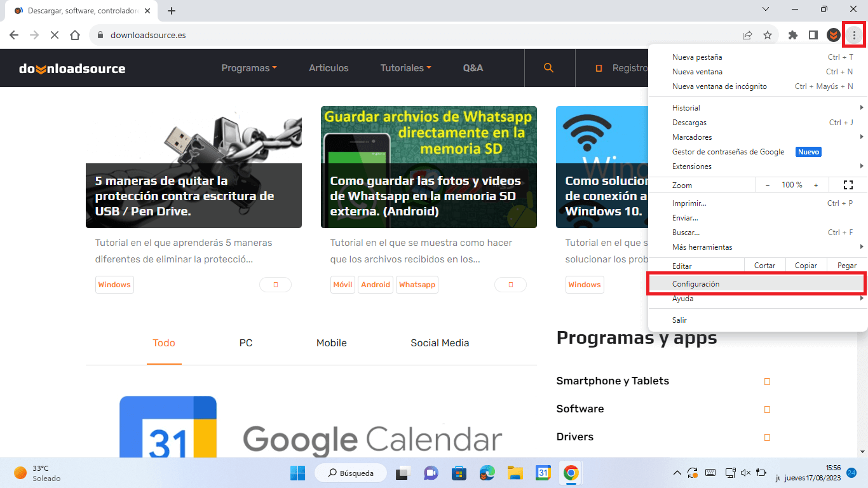Click the Chrome profile avatar icon
This screenshot has height=488, width=868.
pos(834,35)
